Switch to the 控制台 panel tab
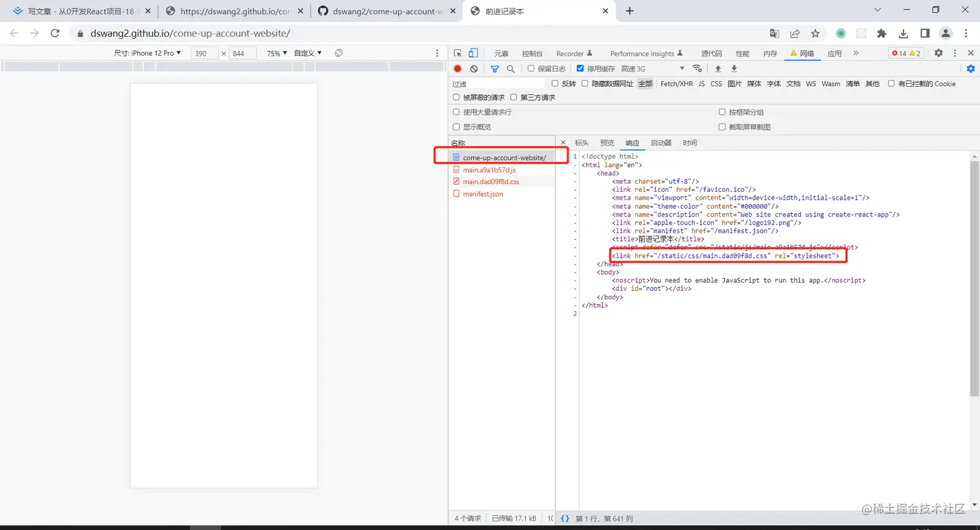Image resolution: width=980 pixels, height=530 pixels. point(532,54)
